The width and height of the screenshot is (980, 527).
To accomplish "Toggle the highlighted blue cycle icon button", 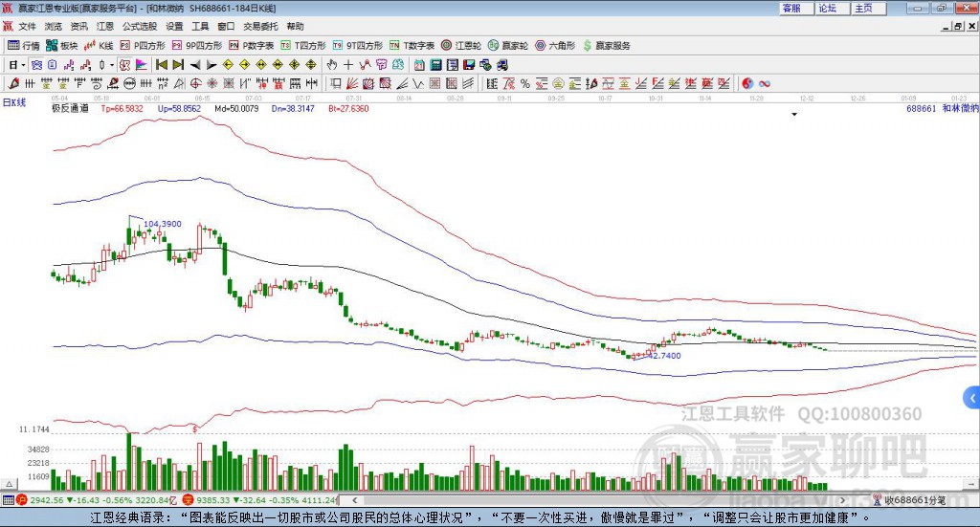I will click(36, 65).
